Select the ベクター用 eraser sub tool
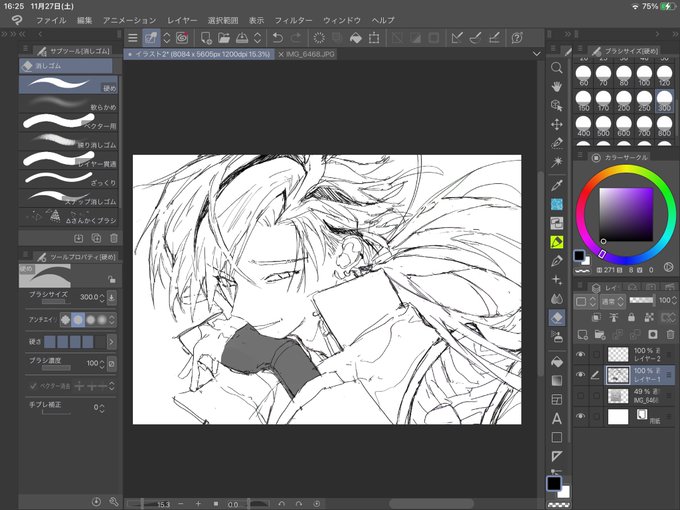This screenshot has height=510, width=680. (69, 123)
